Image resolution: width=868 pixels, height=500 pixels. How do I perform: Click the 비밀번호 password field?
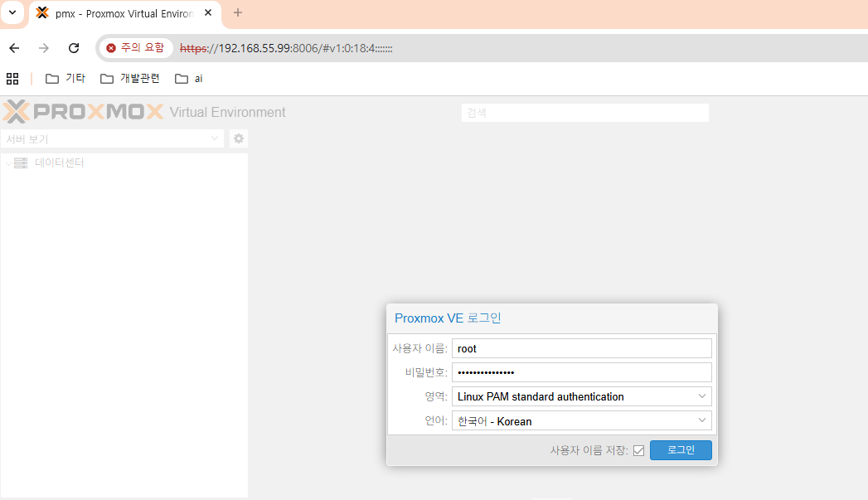pos(582,372)
